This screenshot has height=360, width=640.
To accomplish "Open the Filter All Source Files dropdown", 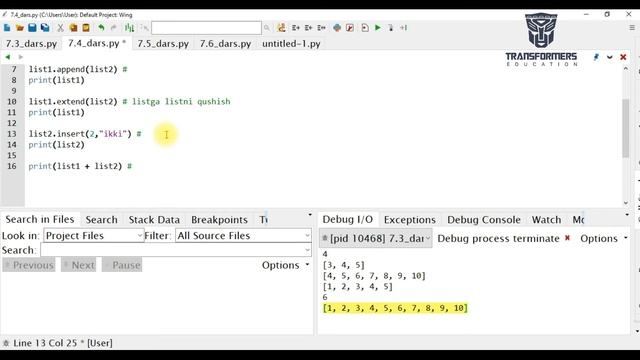I will click(243, 236).
